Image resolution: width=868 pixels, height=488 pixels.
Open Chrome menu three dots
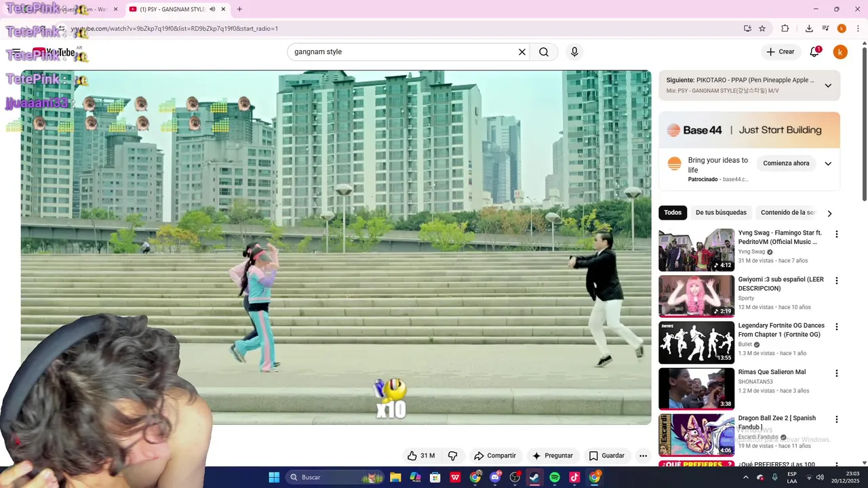pos(857,28)
